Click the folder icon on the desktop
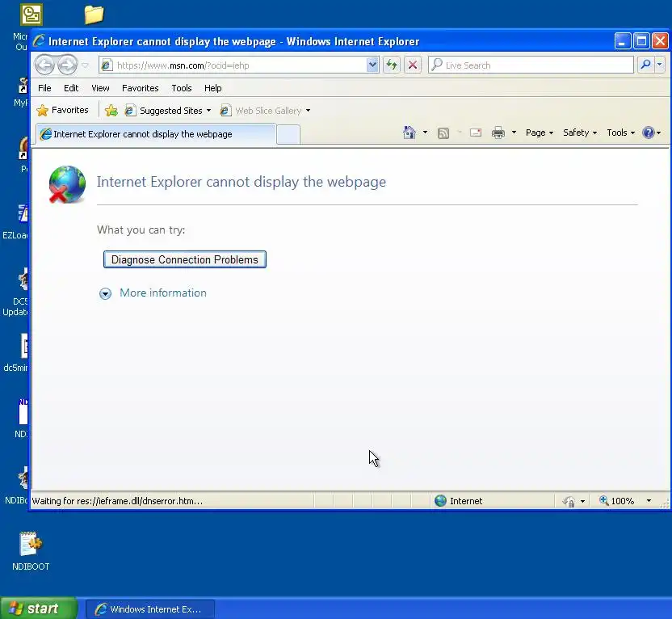Viewport: 672px width, 619px height. pyautogui.click(x=94, y=15)
